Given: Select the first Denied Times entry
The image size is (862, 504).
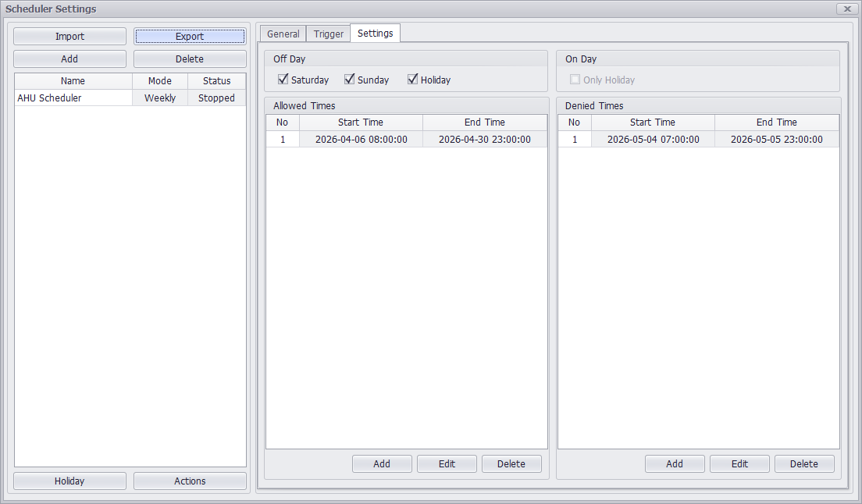Looking at the screenshot, I should click(698, 140).
